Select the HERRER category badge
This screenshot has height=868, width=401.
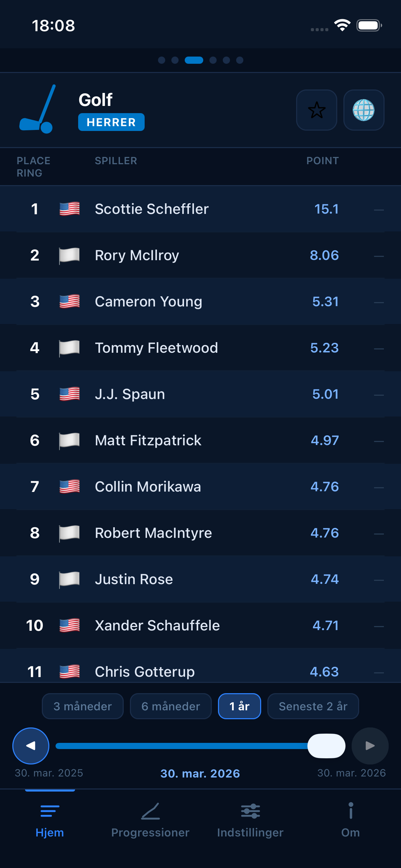click(x=111, y=122)
